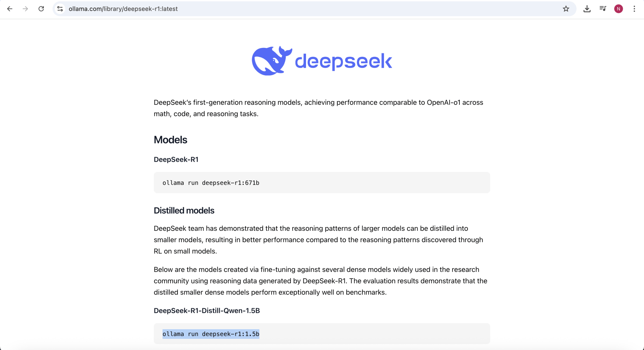
Task: Bookmark this page with the star icon
Action: (566, 9)
